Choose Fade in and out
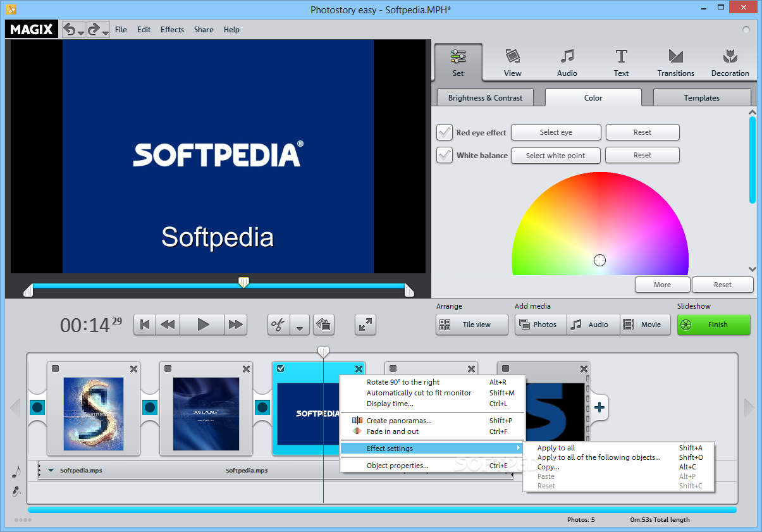 pyautogui.click(x=433, y=431)
